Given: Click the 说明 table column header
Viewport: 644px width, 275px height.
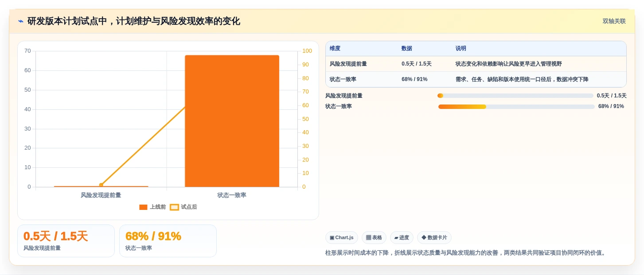Looking at the screenshot, I should [x=461, y=49].
